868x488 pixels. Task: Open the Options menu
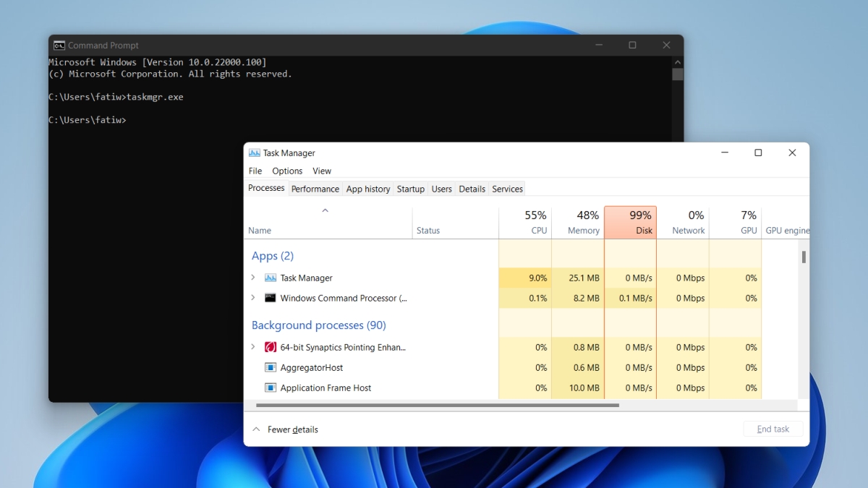[286, 171]
